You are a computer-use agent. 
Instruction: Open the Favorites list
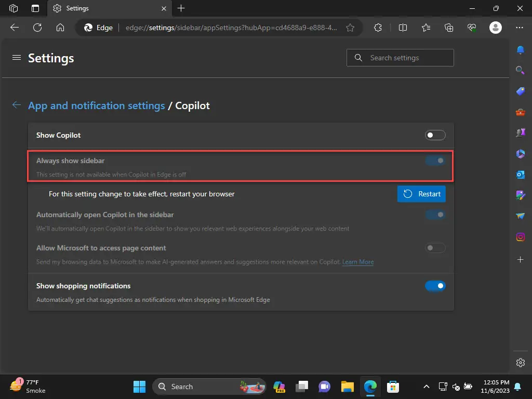pyautogui.click(x=426, y=28)
